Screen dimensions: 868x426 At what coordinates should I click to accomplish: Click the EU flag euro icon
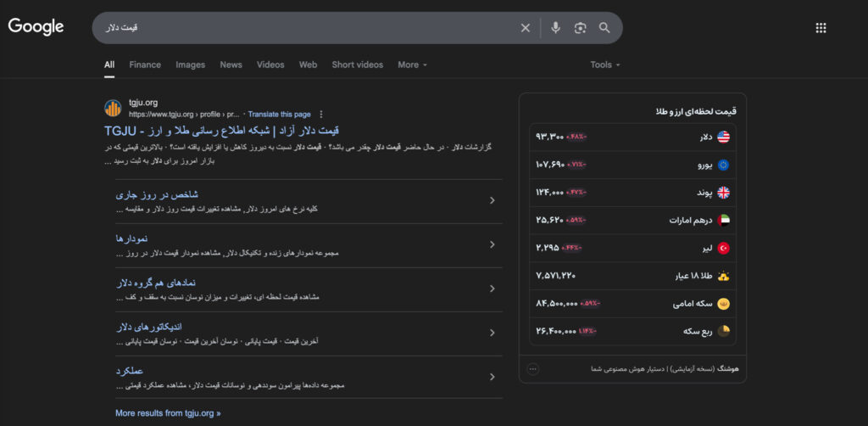tap(724, 165)
